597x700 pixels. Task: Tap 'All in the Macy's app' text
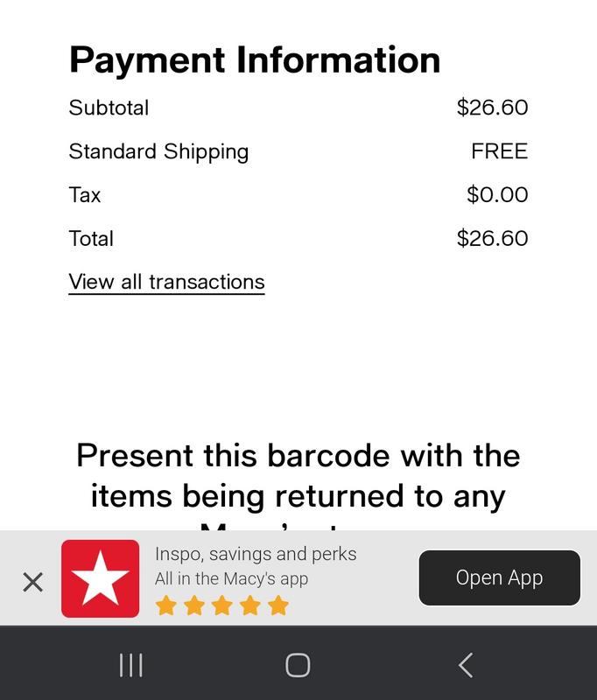pyautogui.click(x=231, y=578)
